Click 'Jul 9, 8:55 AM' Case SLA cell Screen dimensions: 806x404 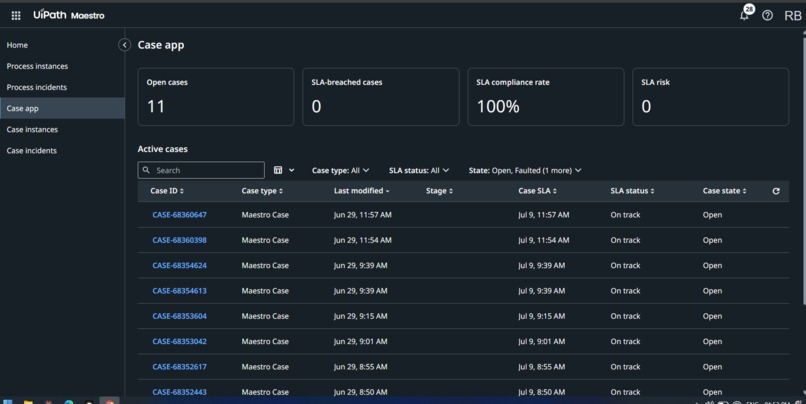[x=541, y=366]
